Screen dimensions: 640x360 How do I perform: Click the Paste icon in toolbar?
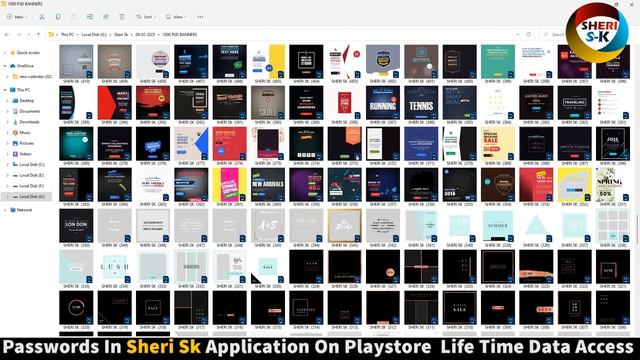click(x=74, y=17)
